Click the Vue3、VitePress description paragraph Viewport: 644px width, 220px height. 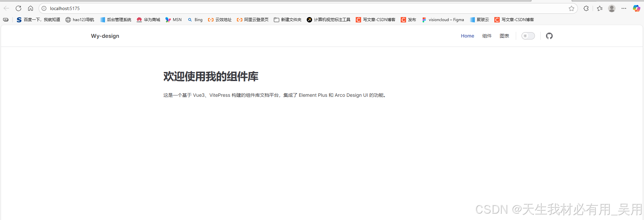point(276,95)
